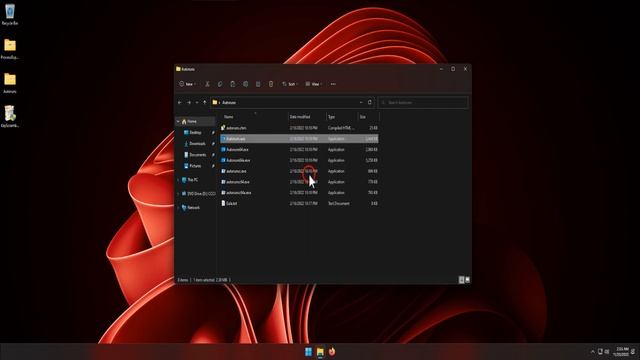Image resolution: width=640 pixels, height=360 pixels.
Task: Click the Paste icon in Explorer toolbar
Action: point(233,84)
